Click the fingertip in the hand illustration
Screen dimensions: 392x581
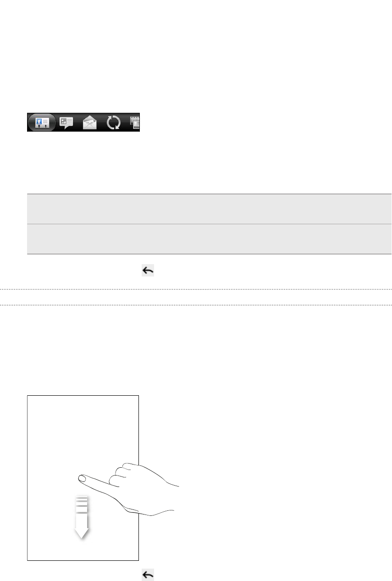pyautogui.click(x=82, y=479)
